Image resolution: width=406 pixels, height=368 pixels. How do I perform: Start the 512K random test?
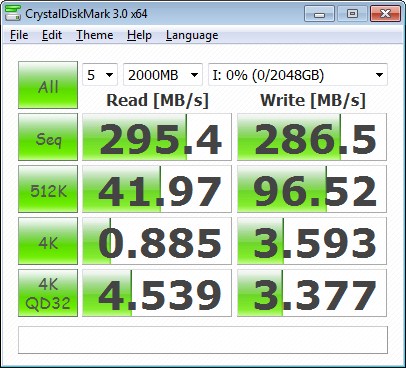click(48, 189)
